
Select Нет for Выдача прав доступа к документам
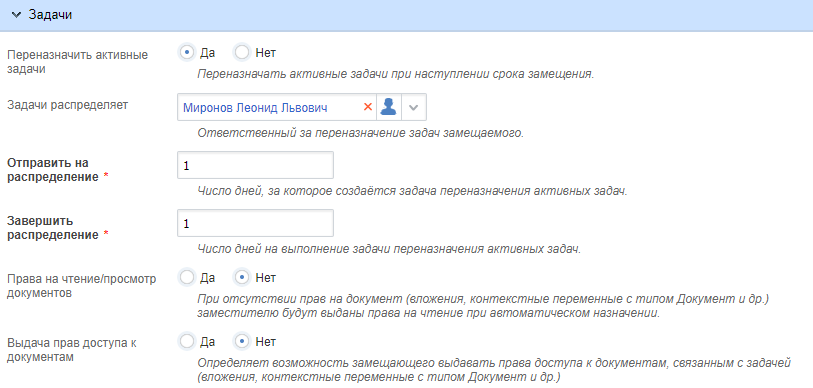[x=243, y=342]
